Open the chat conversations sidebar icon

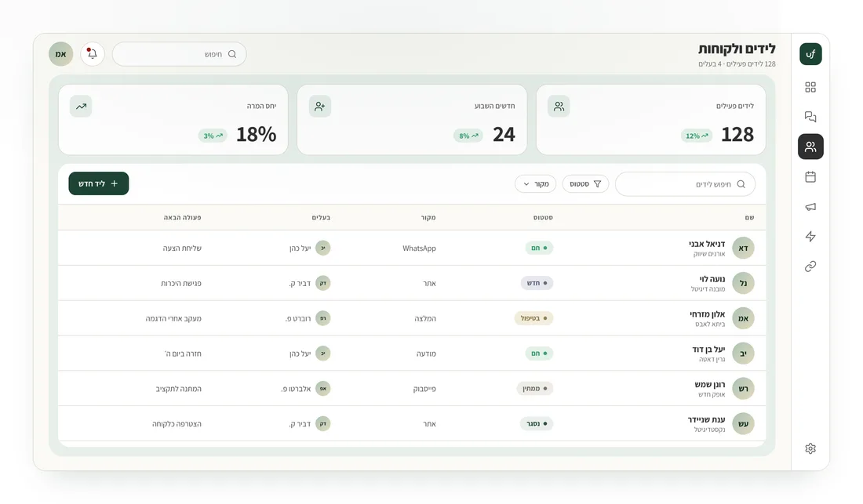(x=810, y=117)
